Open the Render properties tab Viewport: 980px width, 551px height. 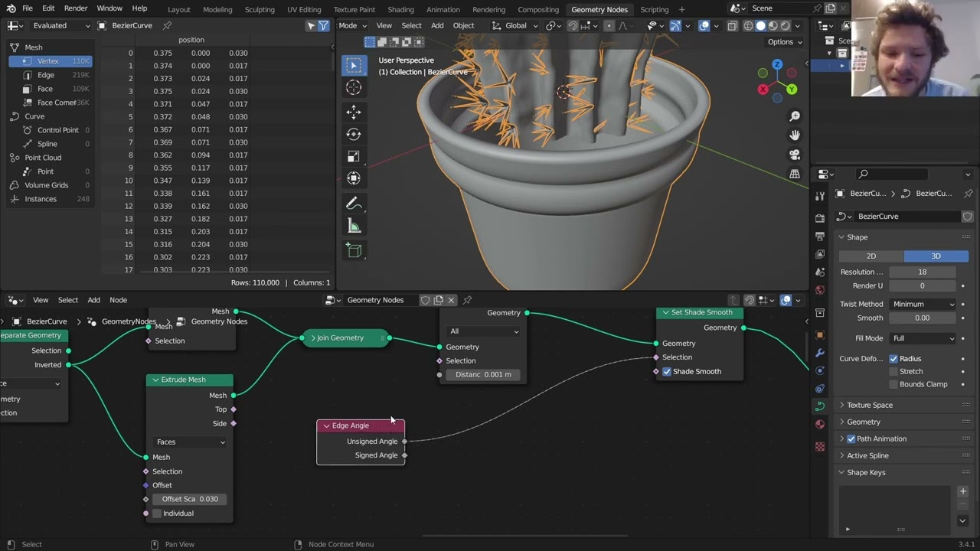820,218
